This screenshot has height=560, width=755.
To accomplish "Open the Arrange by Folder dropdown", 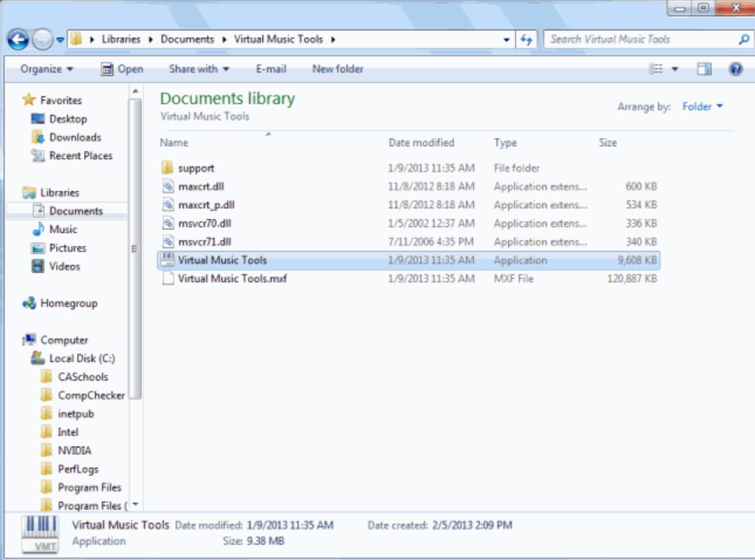I will (703, 107).
